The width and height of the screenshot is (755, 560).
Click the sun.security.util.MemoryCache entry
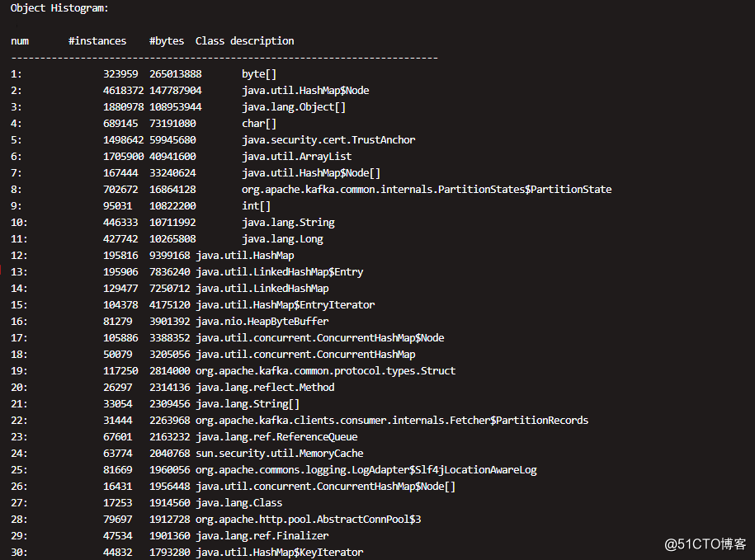(x=279, y=454)
